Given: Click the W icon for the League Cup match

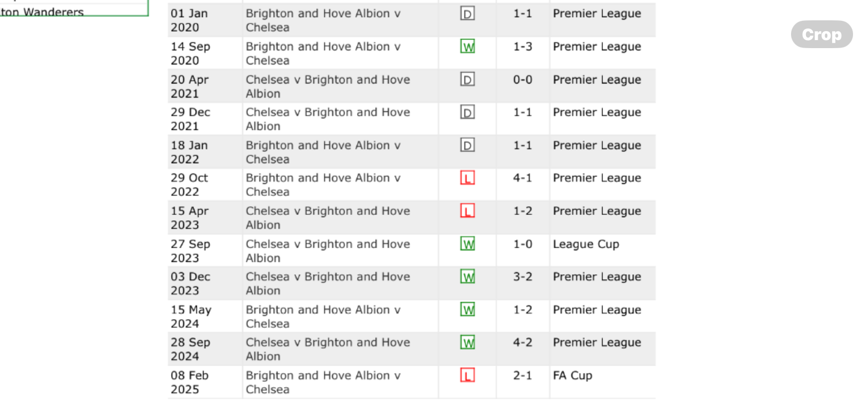Looking at the screenshot, I should coord(468,244).
